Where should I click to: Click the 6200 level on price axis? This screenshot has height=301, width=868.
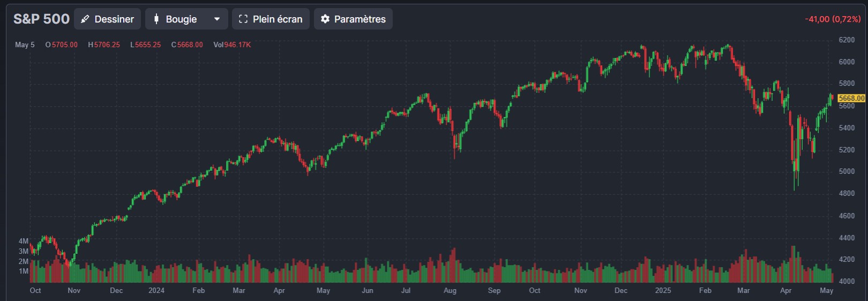click(847, 40)
